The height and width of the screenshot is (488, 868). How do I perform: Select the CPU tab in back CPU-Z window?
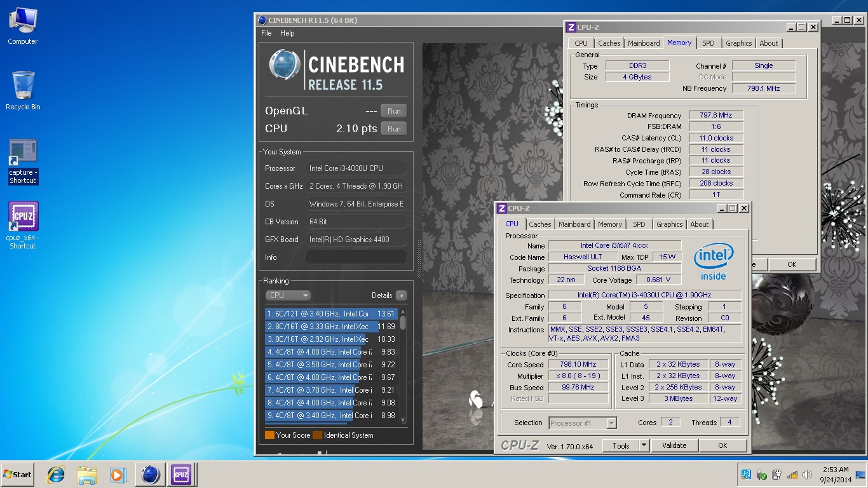(x=581, y=43)
